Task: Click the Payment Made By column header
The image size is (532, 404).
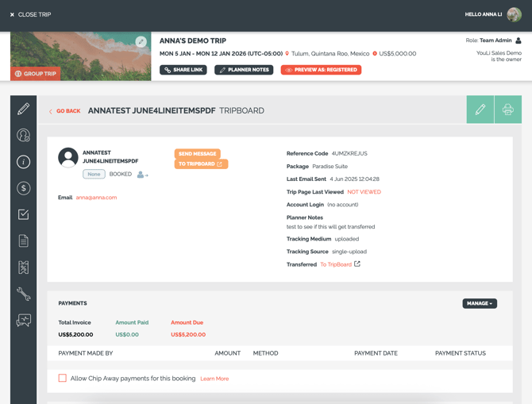Action: click(x=86, y=353)
